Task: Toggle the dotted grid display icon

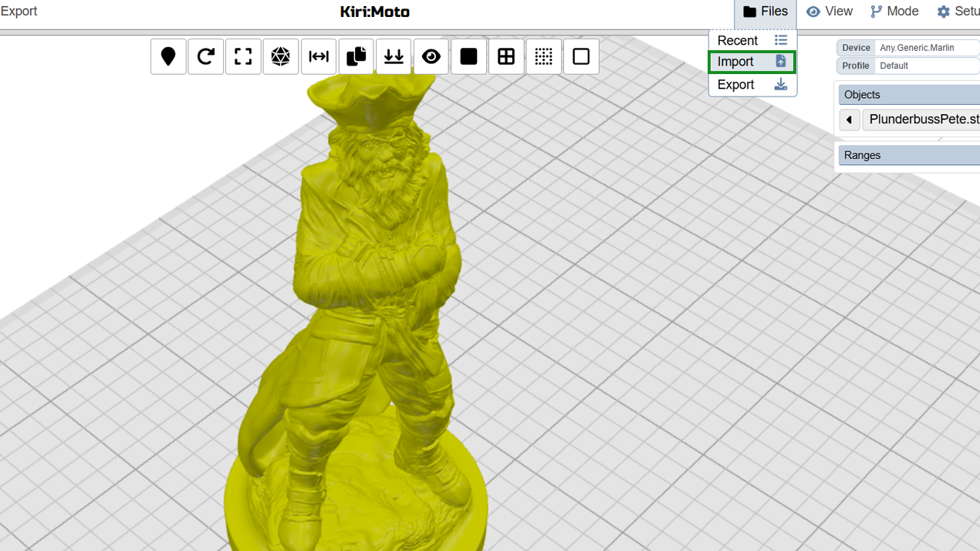Action: (x=544, y=56)
